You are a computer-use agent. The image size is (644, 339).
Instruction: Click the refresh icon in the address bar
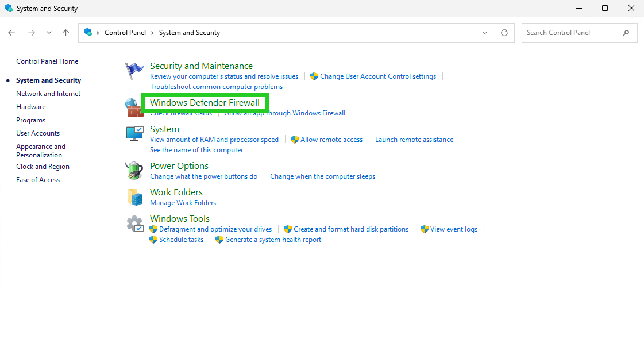tap(504, 33)
